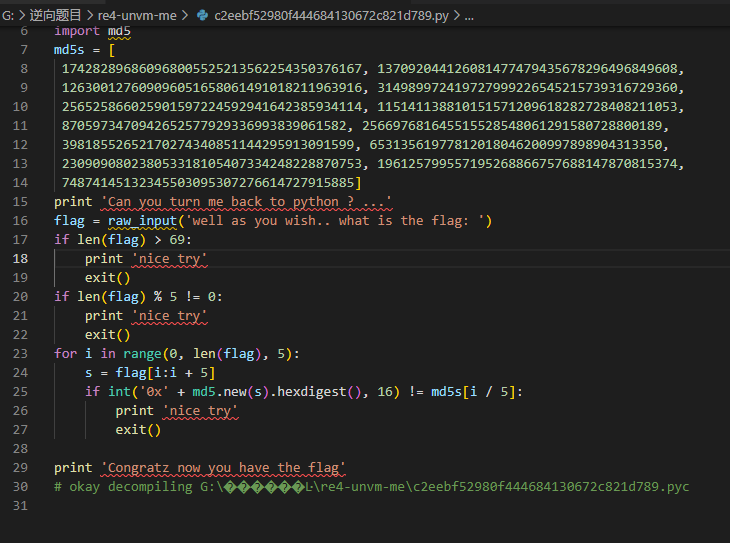Click the Python file icon in breadcrumb
Viewport: 730px width, 543px height.
tap(203, 17)
